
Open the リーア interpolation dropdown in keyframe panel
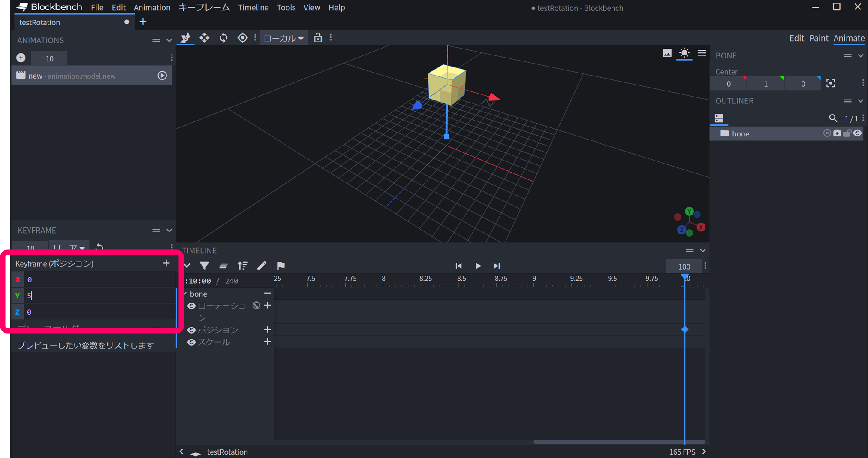coord(69,247)
